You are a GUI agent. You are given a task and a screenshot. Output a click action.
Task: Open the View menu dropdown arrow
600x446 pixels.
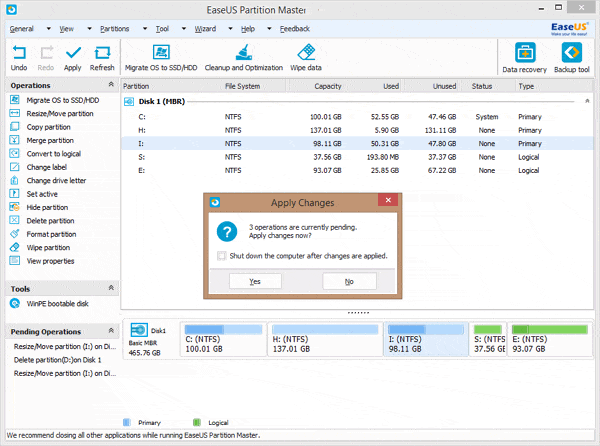pos(89,29)
